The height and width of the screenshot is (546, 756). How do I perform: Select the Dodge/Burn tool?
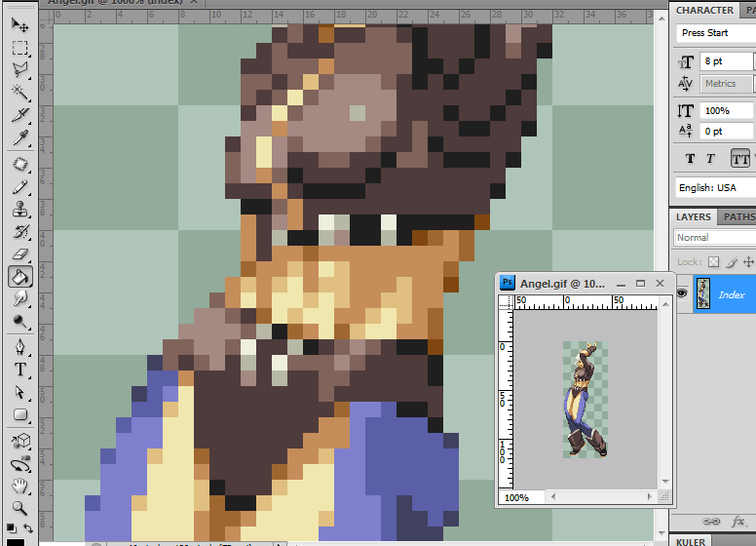tap(19, 322)
